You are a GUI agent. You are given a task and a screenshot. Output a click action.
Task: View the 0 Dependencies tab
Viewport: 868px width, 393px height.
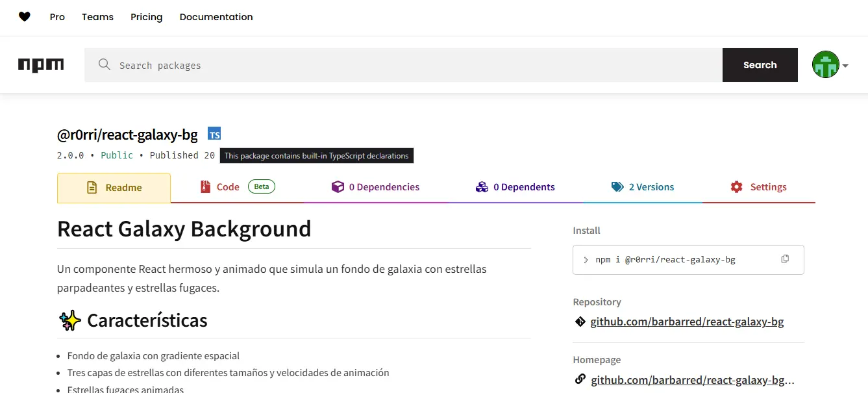375,187
